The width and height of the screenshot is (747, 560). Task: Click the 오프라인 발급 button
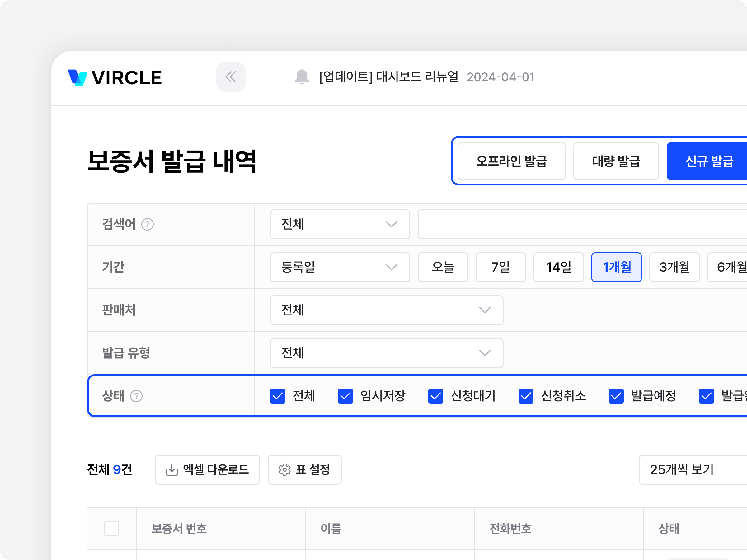point(511,161)
